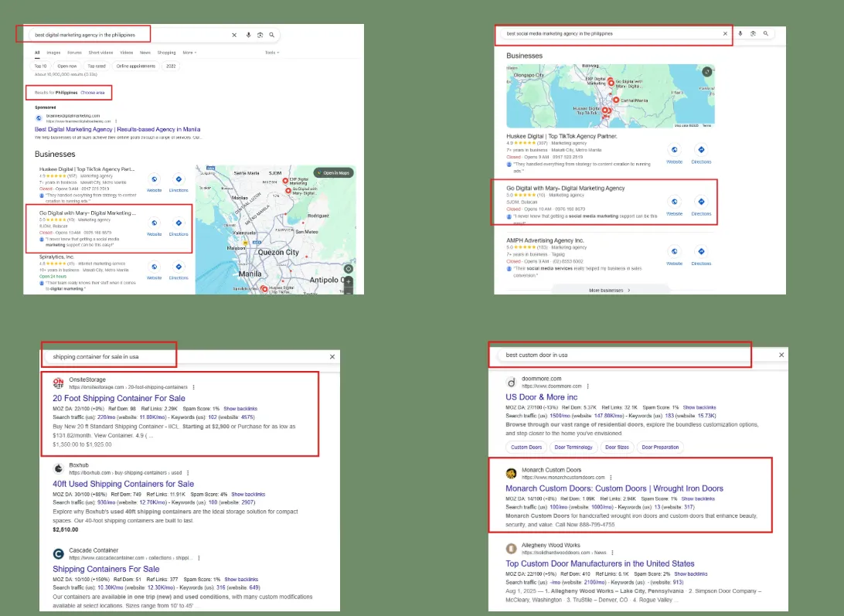The image size is (844, 616).
Task: Click Show backlinks for OnsiteStorage result
Action: (x=240, y=409)
